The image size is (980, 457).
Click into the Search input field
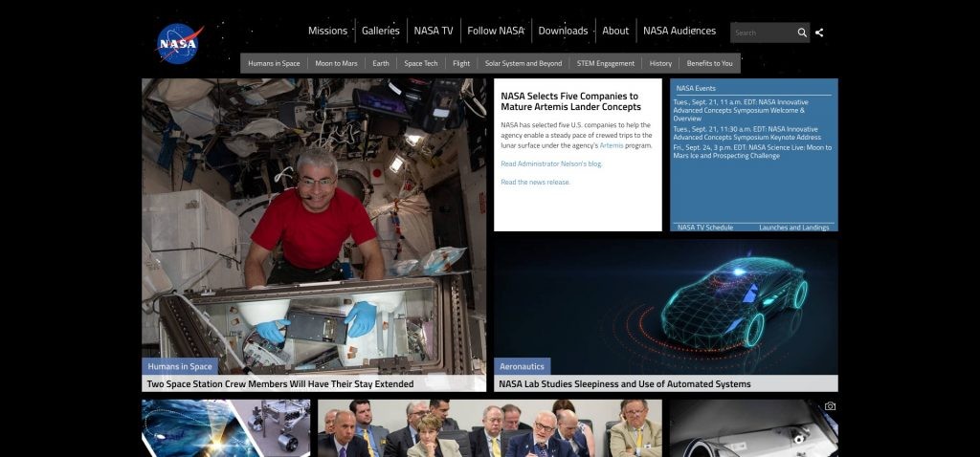pyautogui.click(x=763, y=33)
